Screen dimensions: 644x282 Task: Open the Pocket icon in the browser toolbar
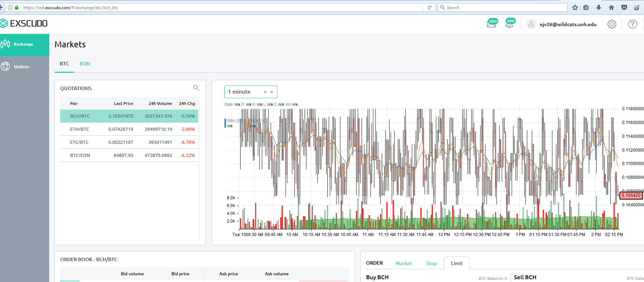coord(624,7)
